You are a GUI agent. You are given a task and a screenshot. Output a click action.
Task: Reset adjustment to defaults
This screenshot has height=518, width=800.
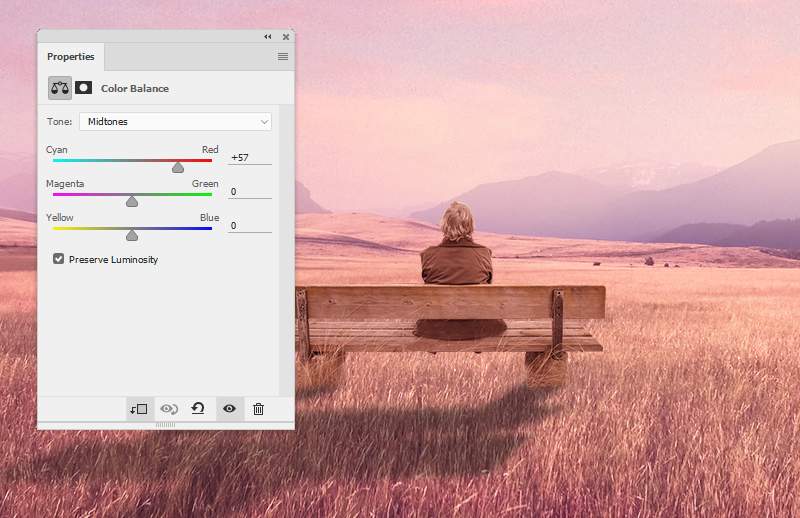198,408
